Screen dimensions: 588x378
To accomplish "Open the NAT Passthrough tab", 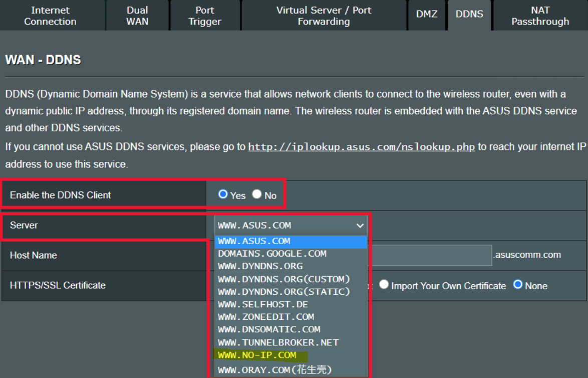I will pos(540,16).
